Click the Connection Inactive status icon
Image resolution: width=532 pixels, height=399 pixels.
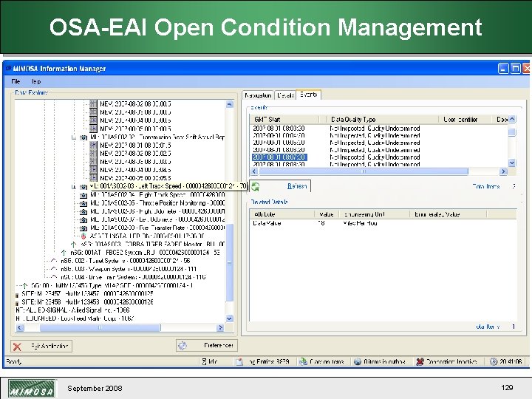420,361
